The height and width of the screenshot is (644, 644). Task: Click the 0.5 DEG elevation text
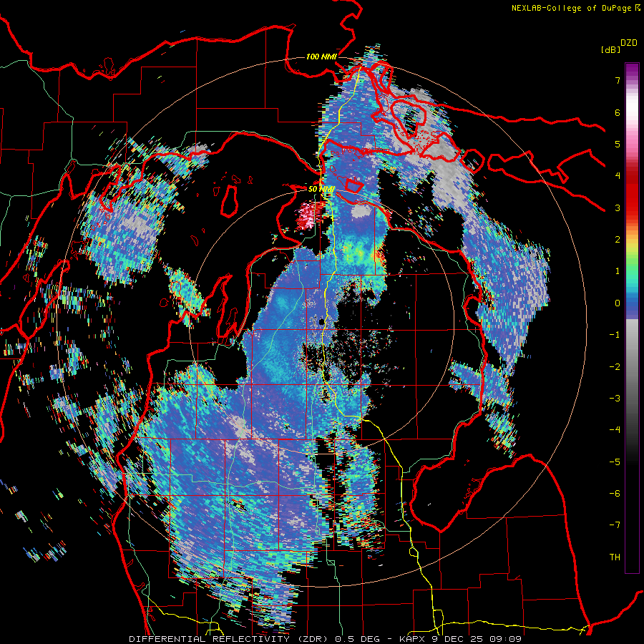coord(356,639)
